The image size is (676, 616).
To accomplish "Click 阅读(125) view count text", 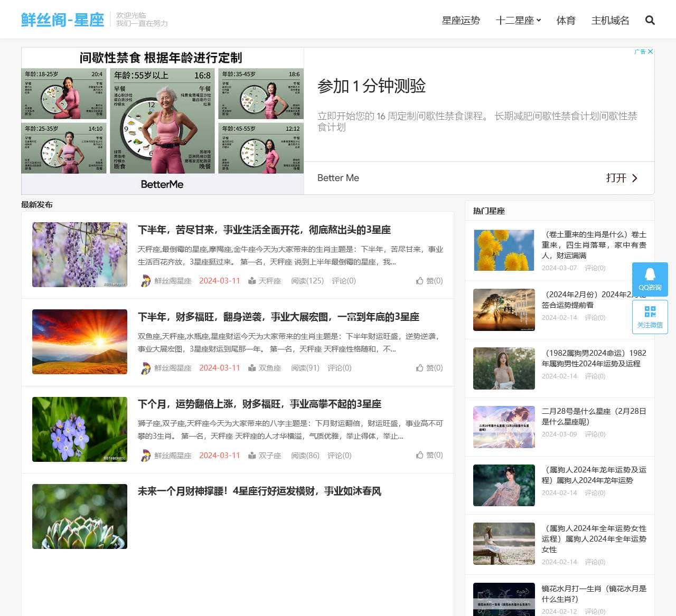I will tap(307, 281).
